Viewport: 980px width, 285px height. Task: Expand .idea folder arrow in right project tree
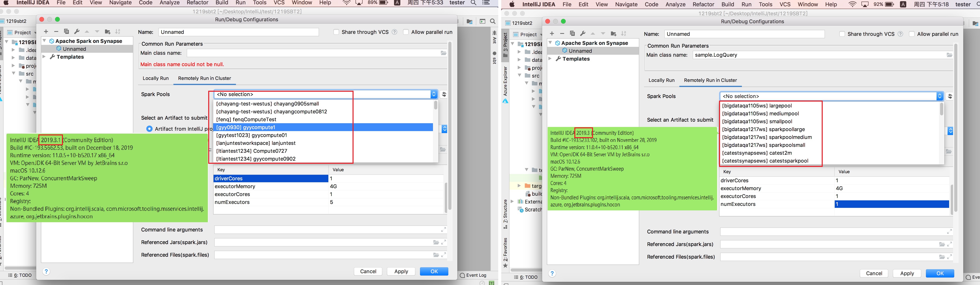click(x=519, y=52)
